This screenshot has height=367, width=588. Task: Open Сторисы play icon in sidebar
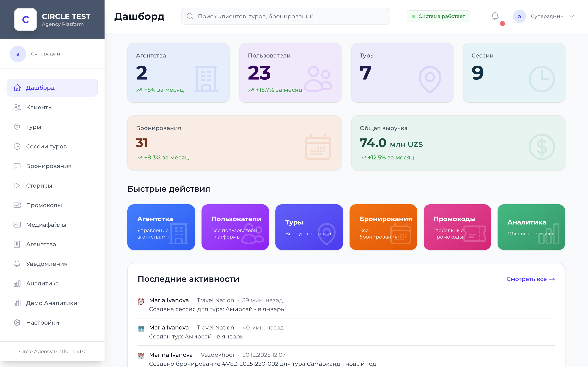[17, 186]
